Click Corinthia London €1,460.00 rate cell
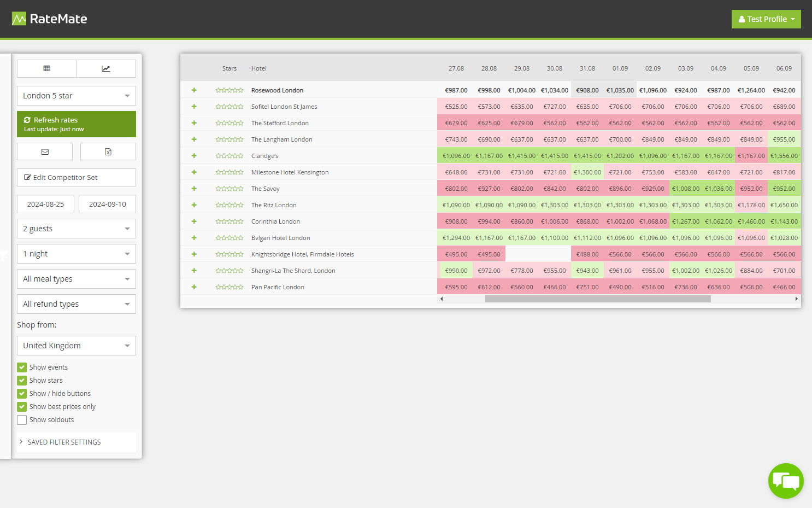This screenshot has height=508, width=812. (x=751, y=221)
